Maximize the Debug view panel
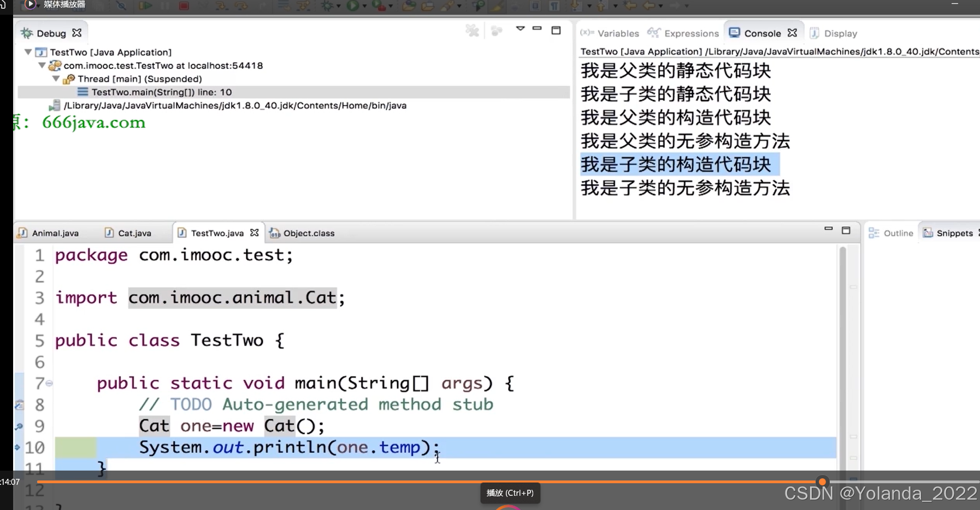This screenshot has width=980, height=510. pyautogui.click(x=556, y=30)
